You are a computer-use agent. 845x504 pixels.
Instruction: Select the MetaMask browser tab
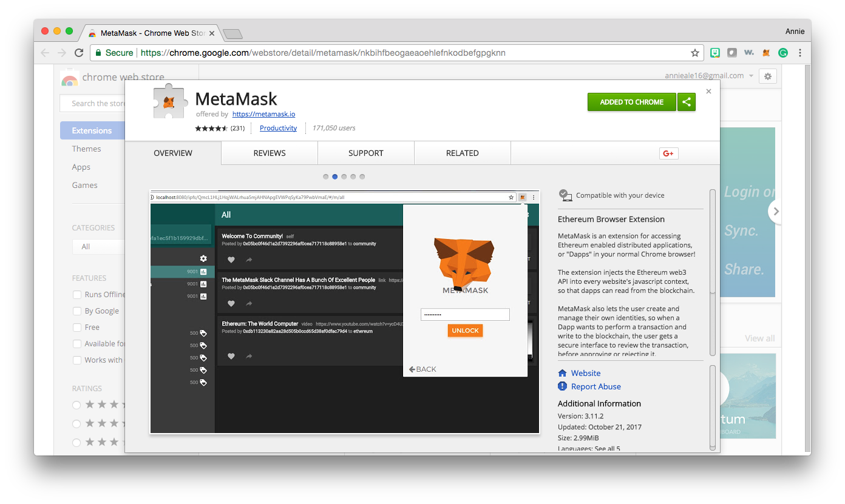tap(152, 33)
